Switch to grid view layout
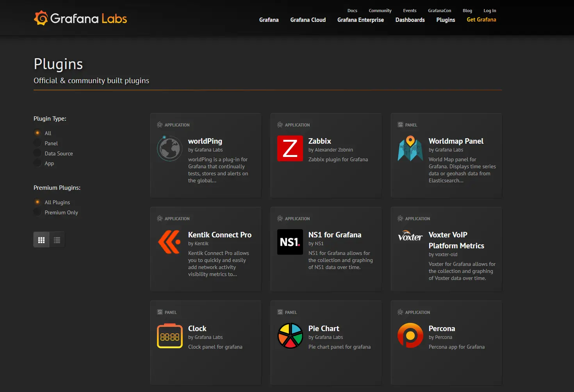This screenshot has width=574, height=392. (41, 240)
